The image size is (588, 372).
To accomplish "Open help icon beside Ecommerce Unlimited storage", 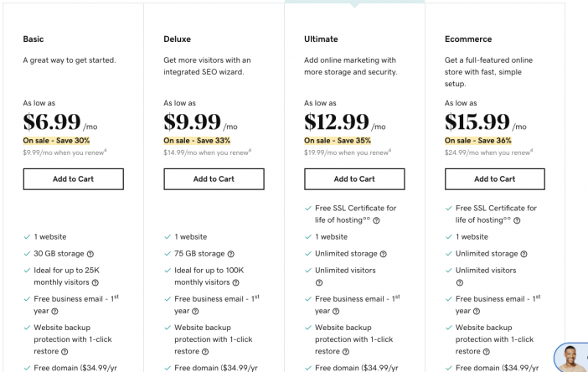I will click(x=524, y=254).
